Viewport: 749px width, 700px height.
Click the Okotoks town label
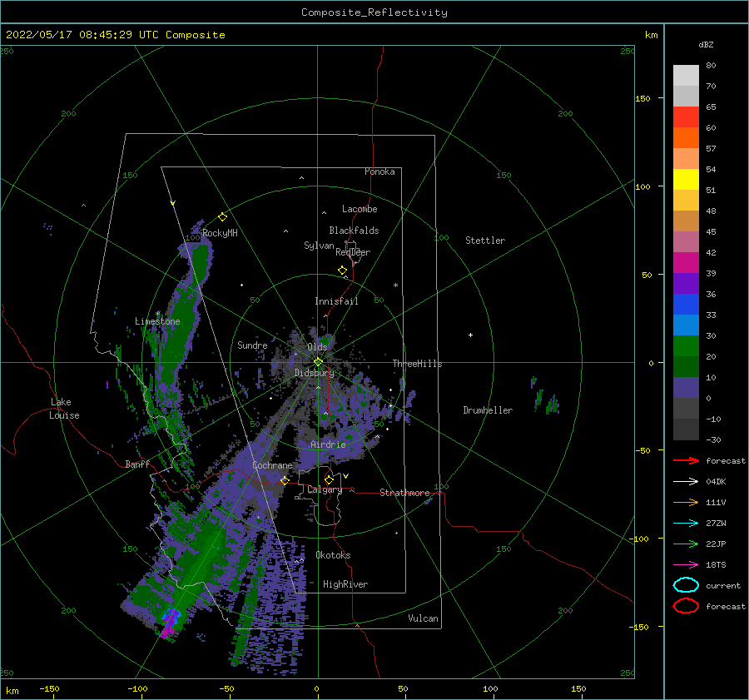pos(333,555)
